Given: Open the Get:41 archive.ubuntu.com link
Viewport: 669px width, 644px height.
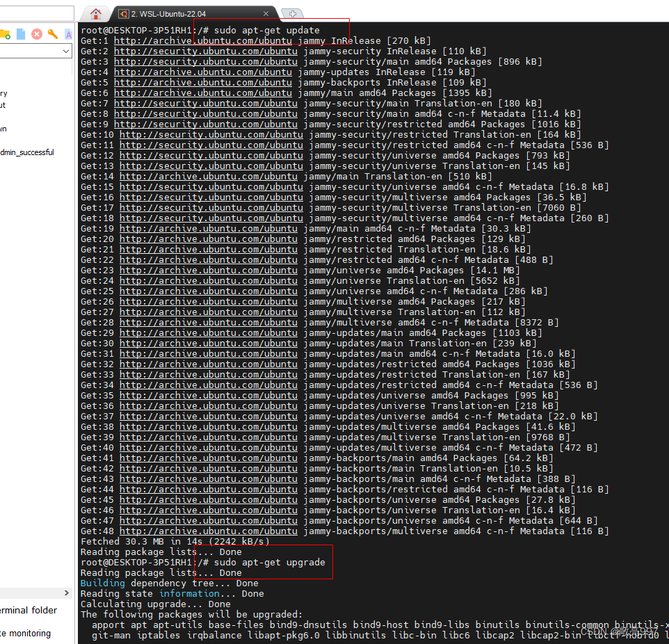Looking at the screenshot, I should coord(209,458).
